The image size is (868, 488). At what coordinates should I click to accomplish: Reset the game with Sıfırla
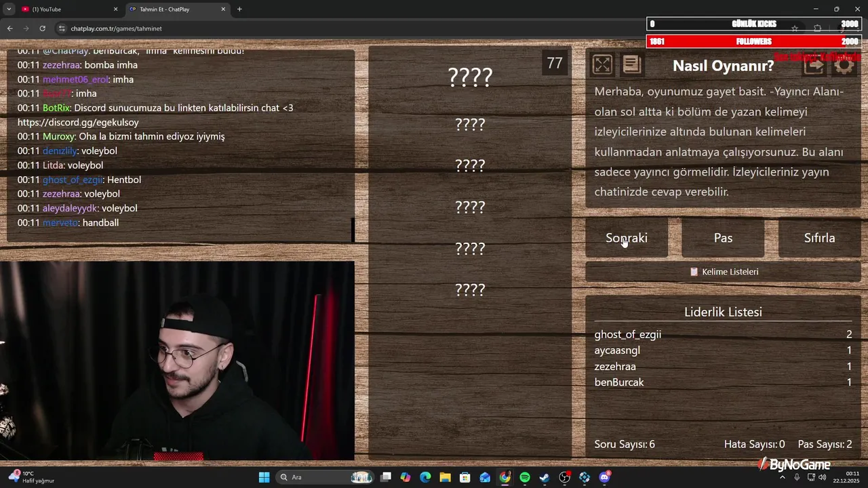coord(819,238)
